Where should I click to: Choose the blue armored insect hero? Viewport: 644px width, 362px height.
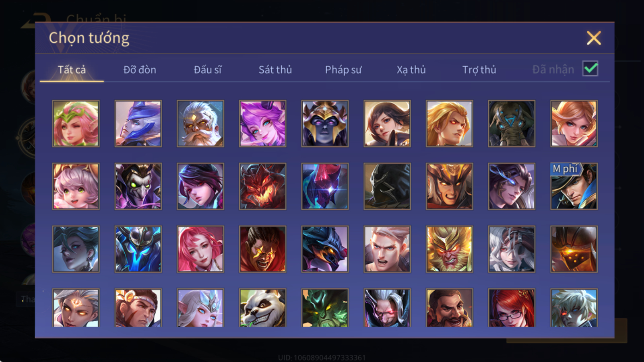138,249
